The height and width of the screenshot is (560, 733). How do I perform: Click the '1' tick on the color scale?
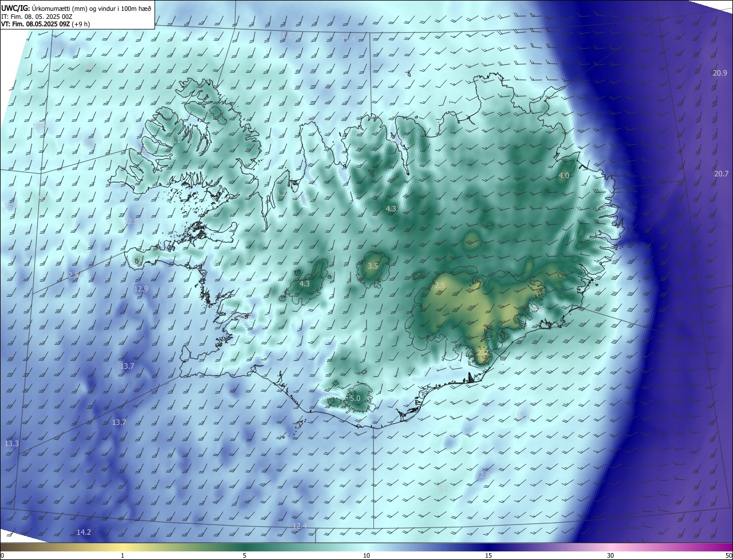pyautogui.click(x=123, y=555)
